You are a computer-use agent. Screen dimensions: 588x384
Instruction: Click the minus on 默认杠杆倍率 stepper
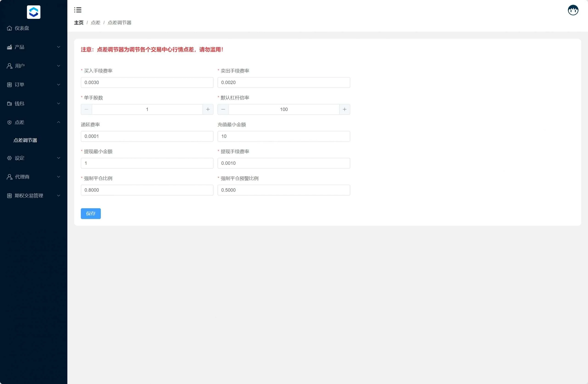pos(223,109)
